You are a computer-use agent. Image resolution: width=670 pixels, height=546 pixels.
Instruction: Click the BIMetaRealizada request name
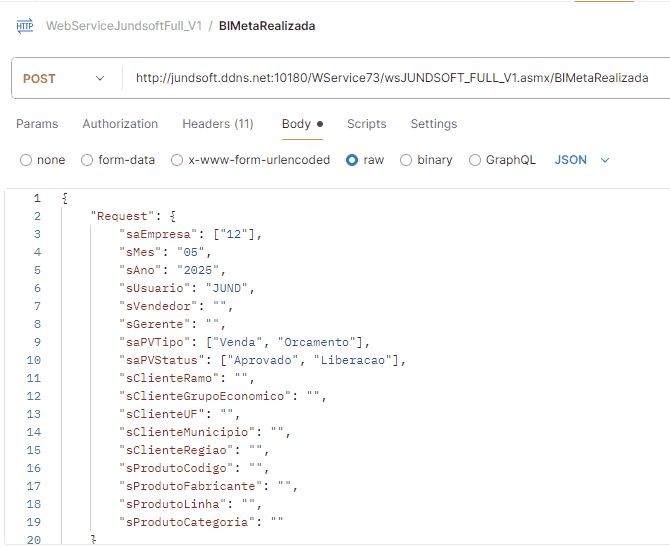tap(266, 26)
